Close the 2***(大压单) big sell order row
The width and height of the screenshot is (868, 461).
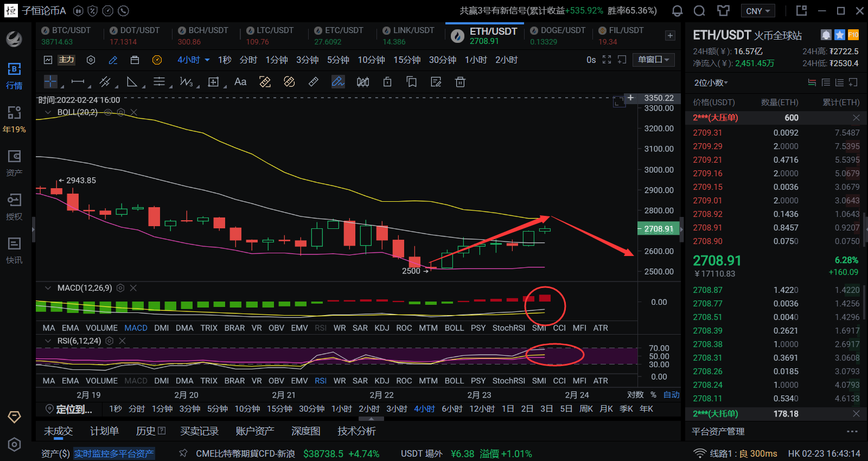pos(856,118)
